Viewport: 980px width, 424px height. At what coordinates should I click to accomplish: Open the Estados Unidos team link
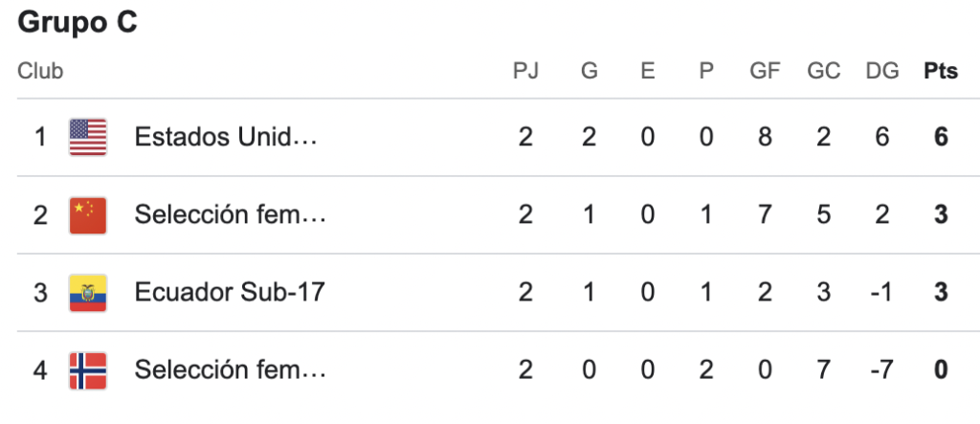[x=225, y=137]
